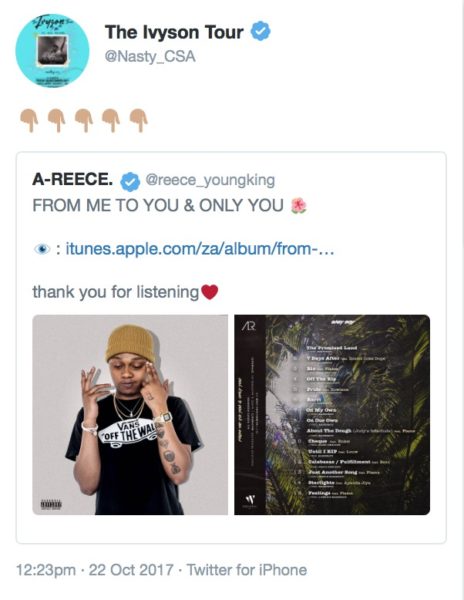Screen dimensions: 464x600
Task: Click the thank you for listening text
Action: point(116,292)
